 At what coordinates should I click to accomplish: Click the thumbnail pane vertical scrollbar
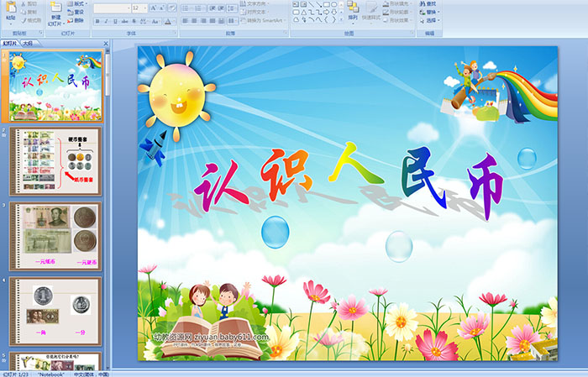pyautogui.click(x=108, y=208)
